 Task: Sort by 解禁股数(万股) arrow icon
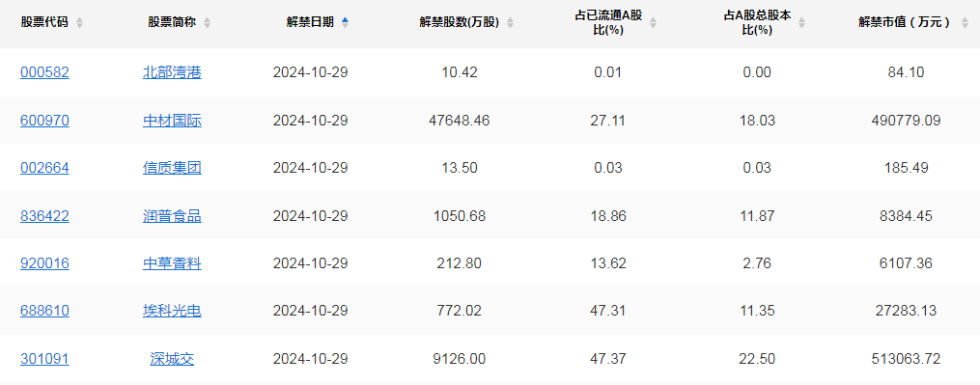510,23
